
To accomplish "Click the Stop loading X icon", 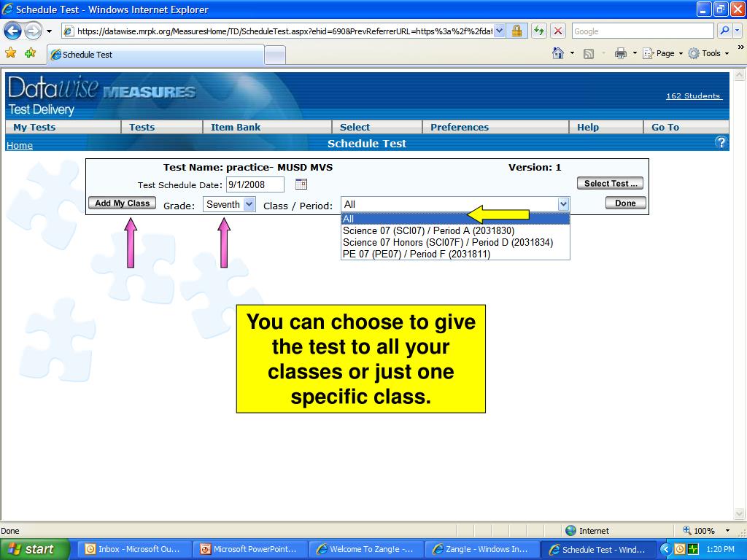I will pos(557,31).
